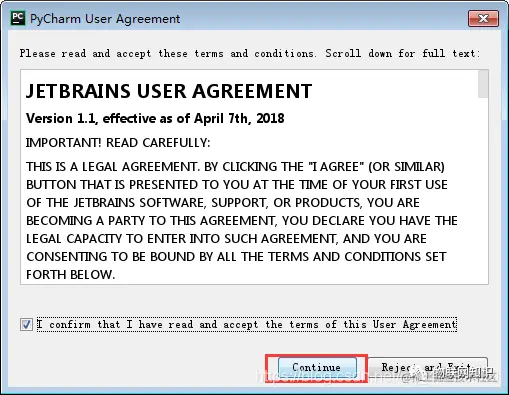Image resolution: width=509 pixels, height=395 pixels.
Task: Click the PyCharm logo icon in title bar
Action: 18,18
